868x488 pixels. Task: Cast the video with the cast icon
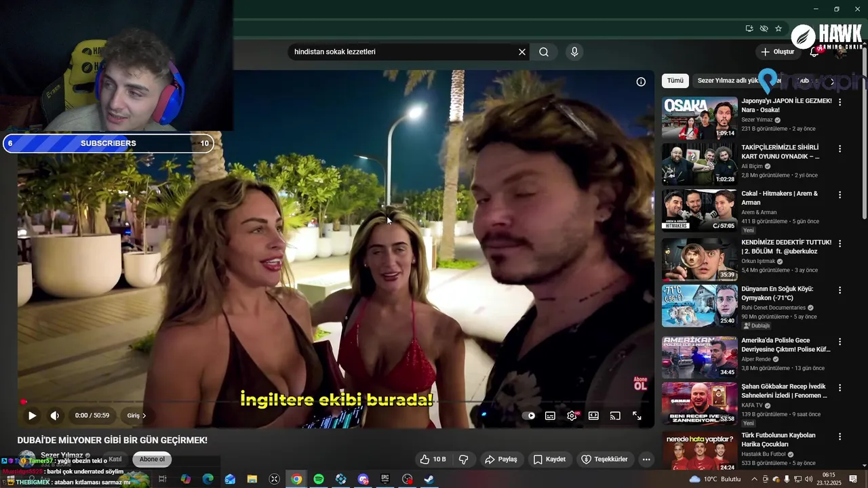615,415
